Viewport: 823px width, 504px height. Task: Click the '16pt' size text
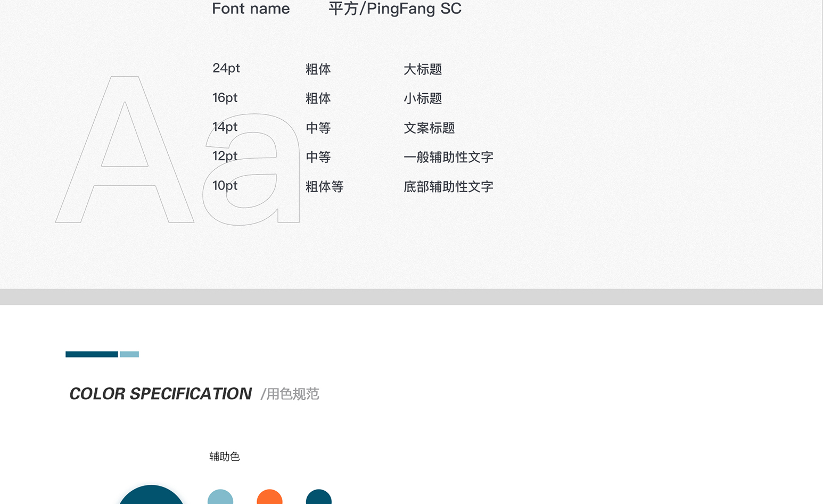click(225, 98)
